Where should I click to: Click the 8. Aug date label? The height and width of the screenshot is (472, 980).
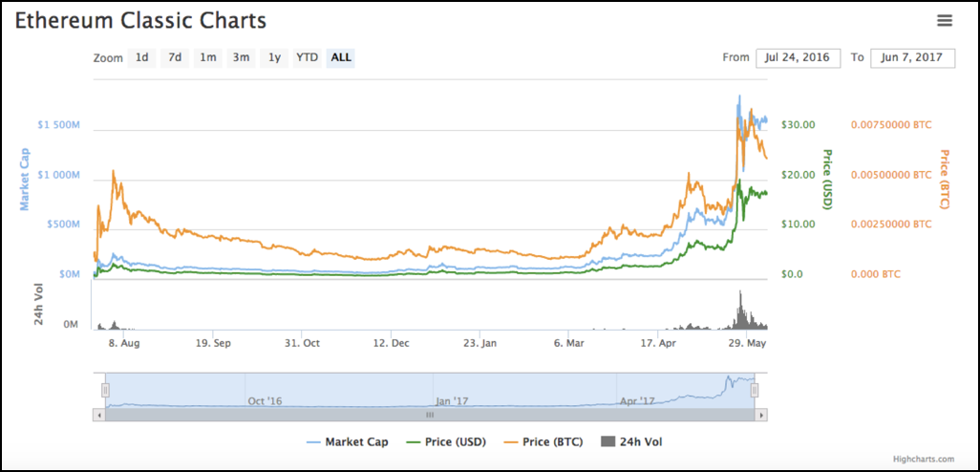122,343
